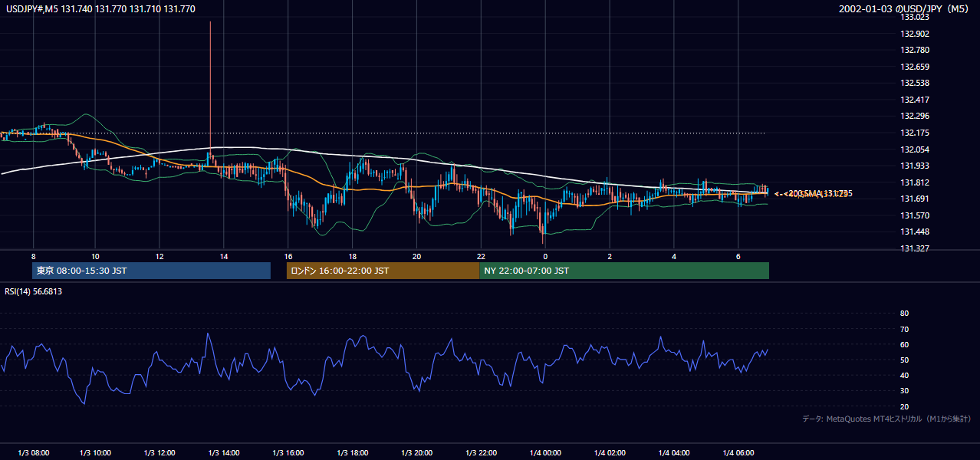
Task: Click the 1/4 02:00 bottom date label
Action: [610, 453]
